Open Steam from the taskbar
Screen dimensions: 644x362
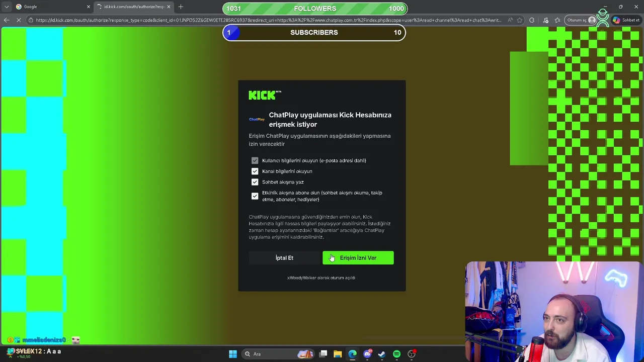382,354
